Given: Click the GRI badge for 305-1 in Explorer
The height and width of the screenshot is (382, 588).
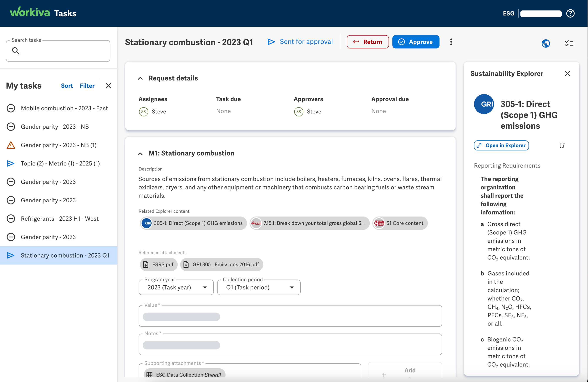Looking at the screenshot, I should click(x=484, y=104).
